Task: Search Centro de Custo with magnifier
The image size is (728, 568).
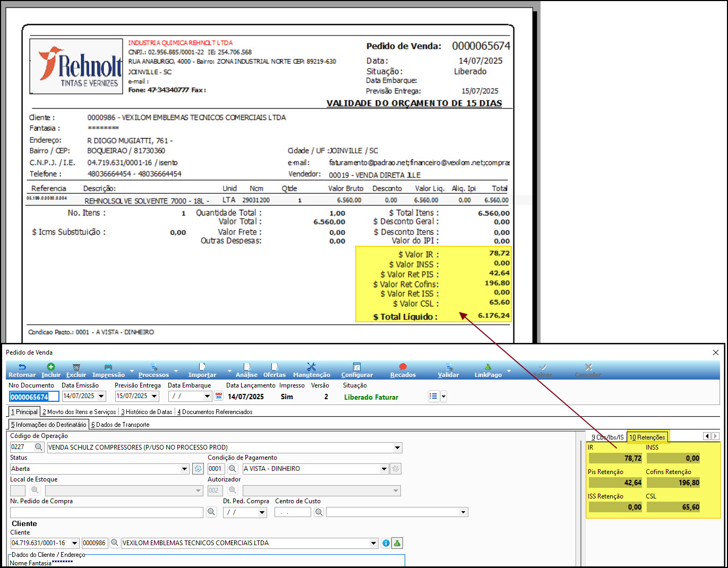Action: click(x=319, y=512)
